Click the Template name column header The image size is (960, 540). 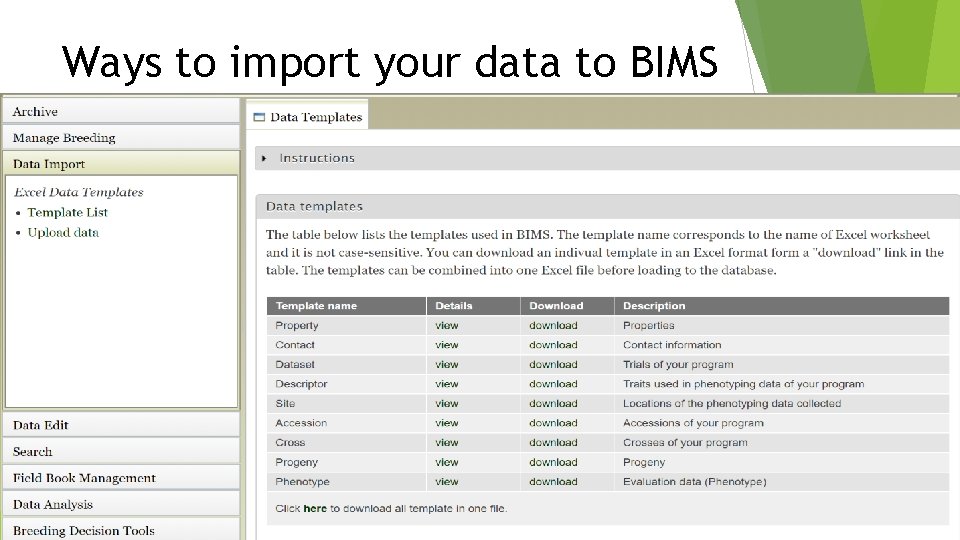pos(347,306)
